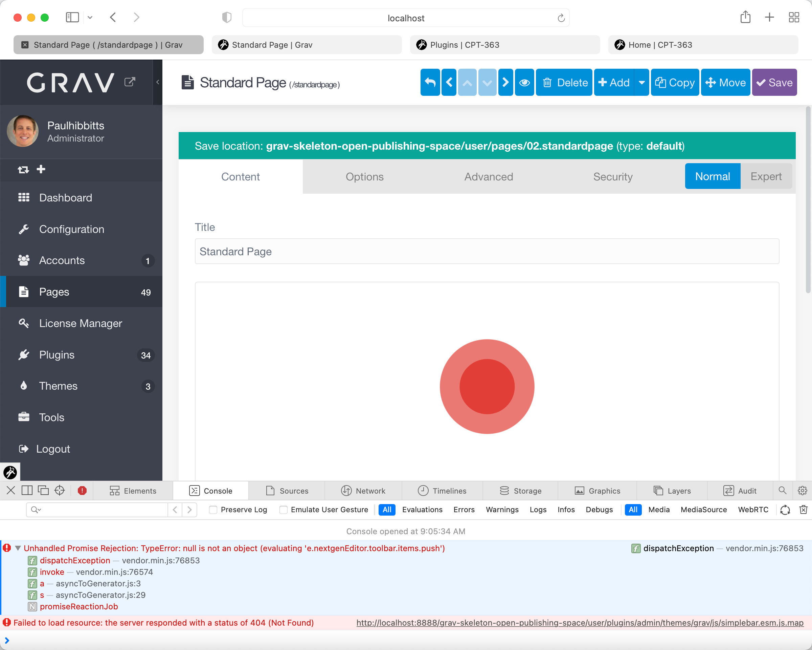The width and height of the screenshot is (812, 650).
Task: Open Grav site in new window
Action: pos(130,81)
